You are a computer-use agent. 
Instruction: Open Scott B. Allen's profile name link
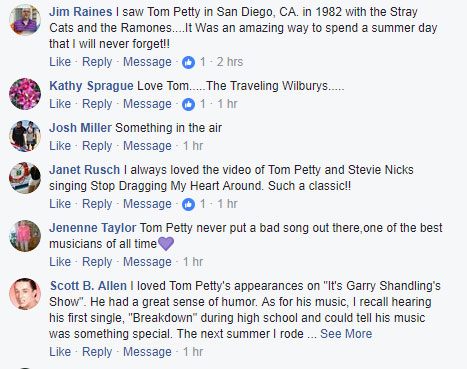click(x=88, y=286)
